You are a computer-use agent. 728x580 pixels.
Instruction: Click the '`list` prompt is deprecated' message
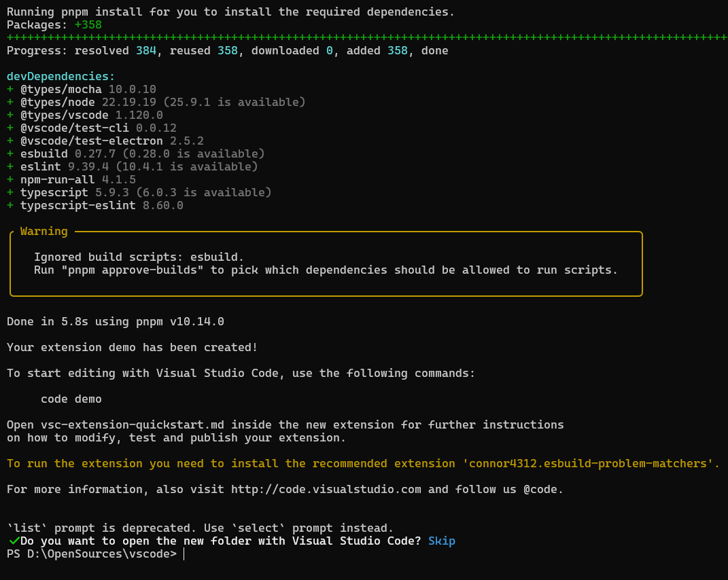coord(200,528)
